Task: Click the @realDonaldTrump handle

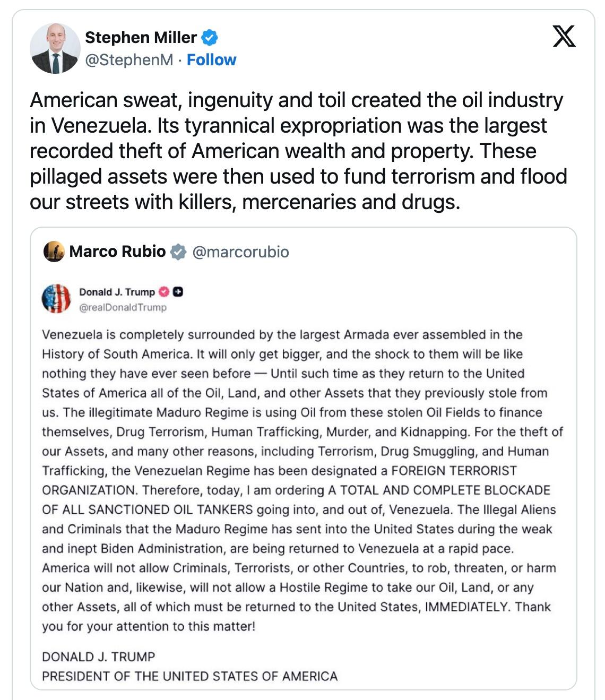Action: 123,307
